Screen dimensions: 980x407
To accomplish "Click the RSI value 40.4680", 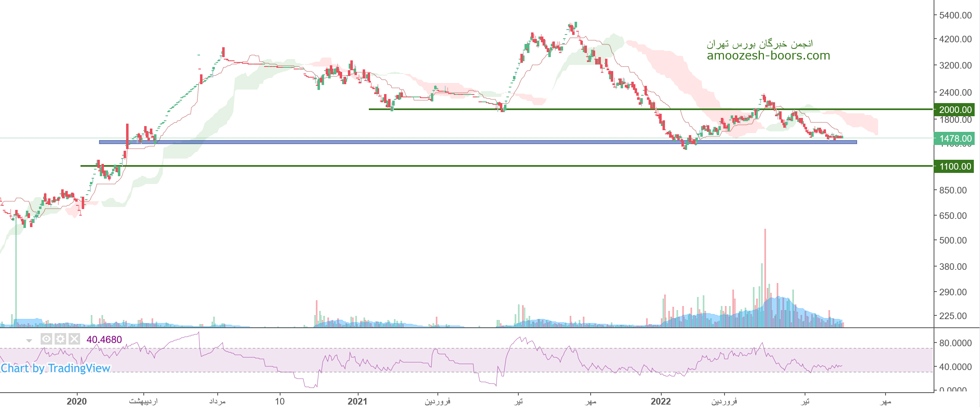I will click(x=104, y=340).
